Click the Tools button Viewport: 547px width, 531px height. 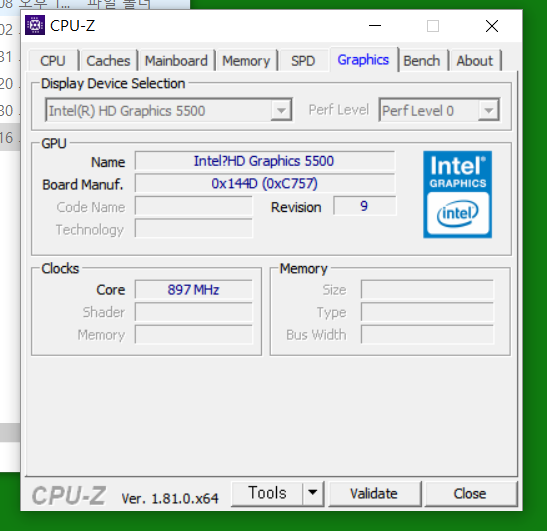[x=267, y=493]
